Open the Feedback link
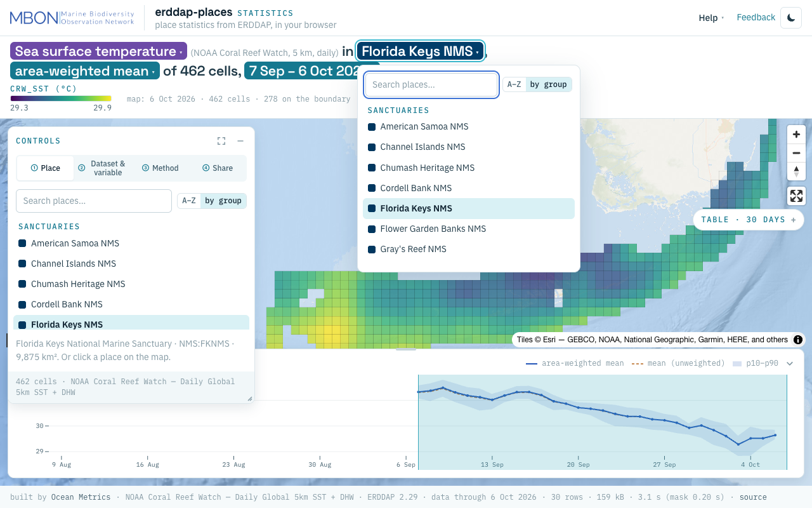This screenshot has height=508, width=812. pos(756,18)
